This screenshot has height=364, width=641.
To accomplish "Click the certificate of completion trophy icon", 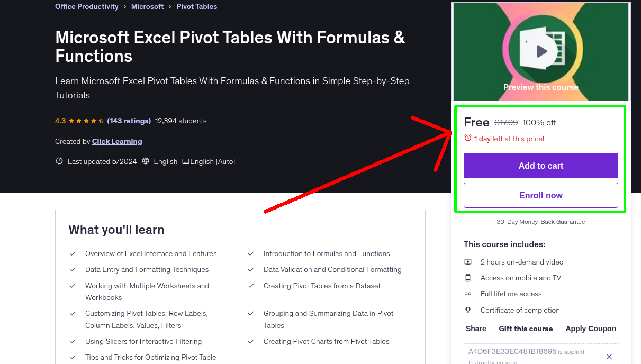I will 467,310.
